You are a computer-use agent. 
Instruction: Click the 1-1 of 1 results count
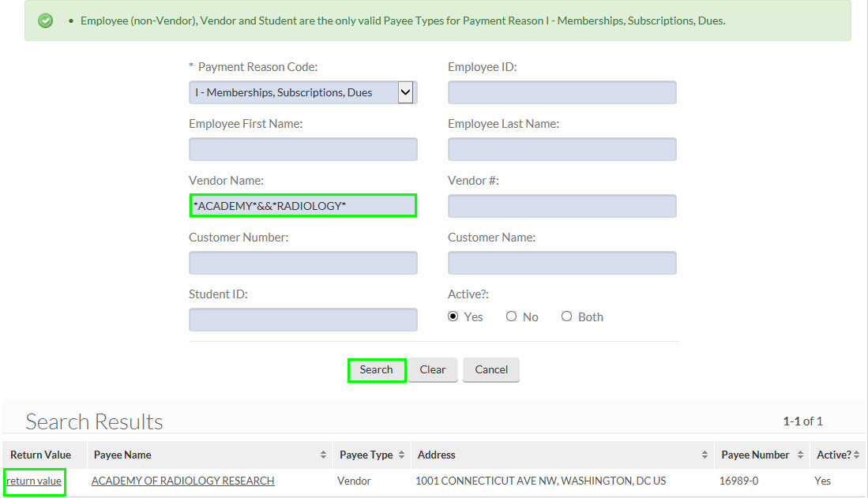point(802,421)
